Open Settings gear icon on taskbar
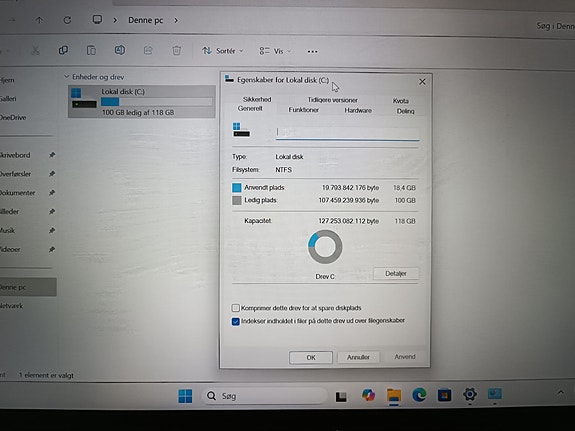The height and width of the screenshot is (431, 575). (x=470, y=394)
